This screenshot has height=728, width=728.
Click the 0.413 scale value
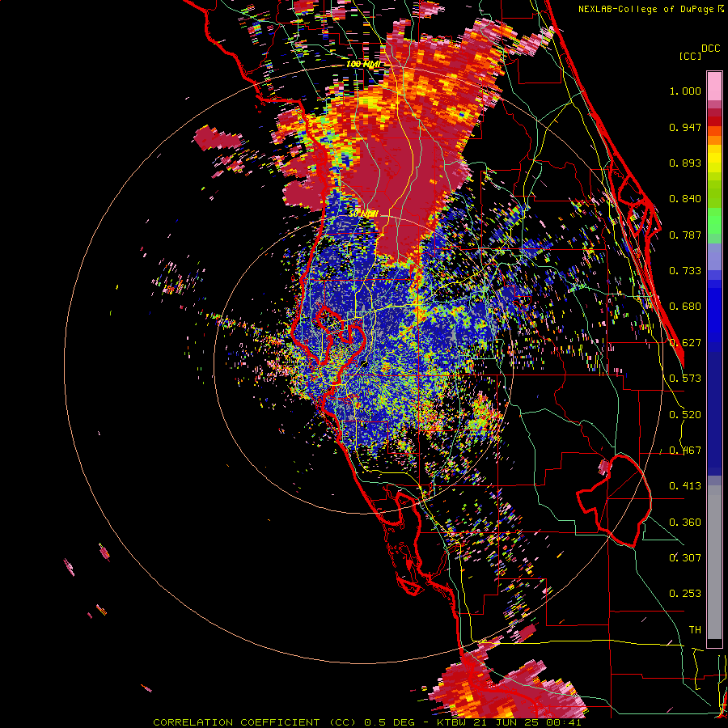685,486
